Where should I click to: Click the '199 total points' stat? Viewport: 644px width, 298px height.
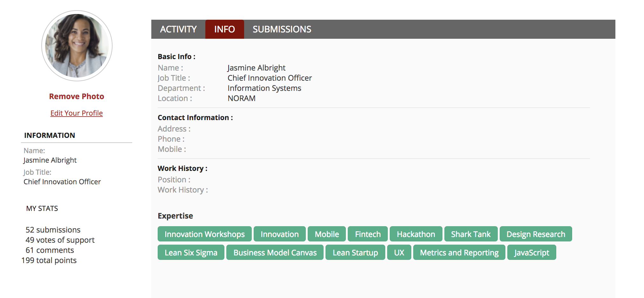(49, 260)
